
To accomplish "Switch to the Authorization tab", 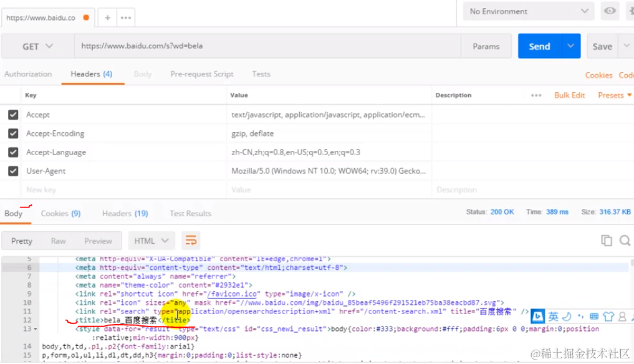I will click(x=28, y=74).
